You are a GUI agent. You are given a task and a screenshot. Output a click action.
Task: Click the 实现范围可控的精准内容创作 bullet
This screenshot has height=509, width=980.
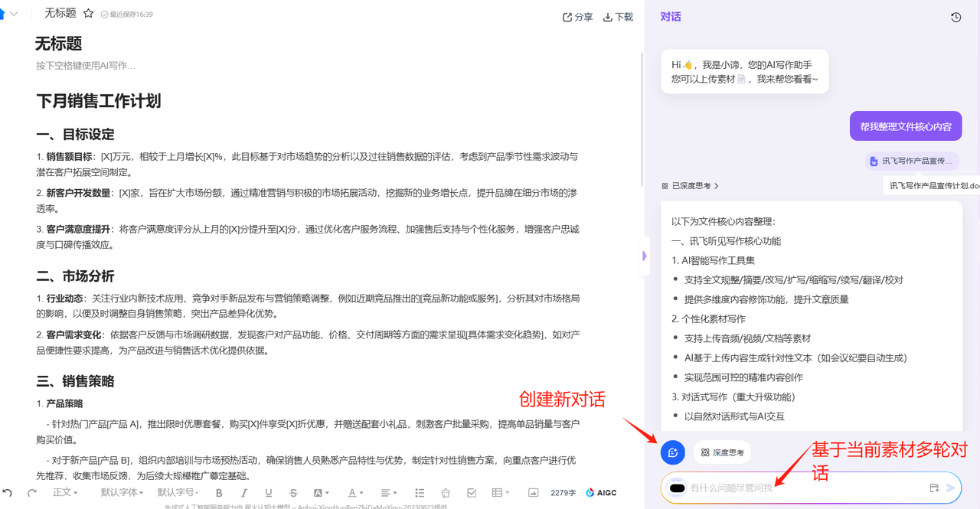click(743, 377)
